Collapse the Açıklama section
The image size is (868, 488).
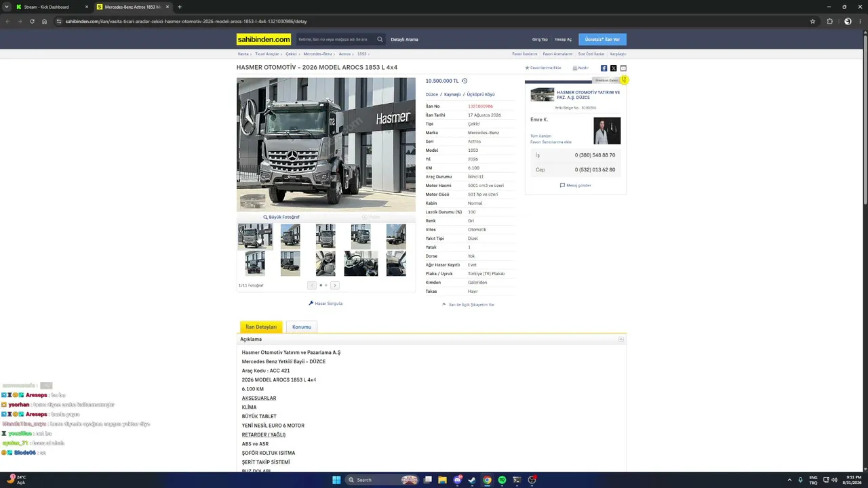(621, 339)
